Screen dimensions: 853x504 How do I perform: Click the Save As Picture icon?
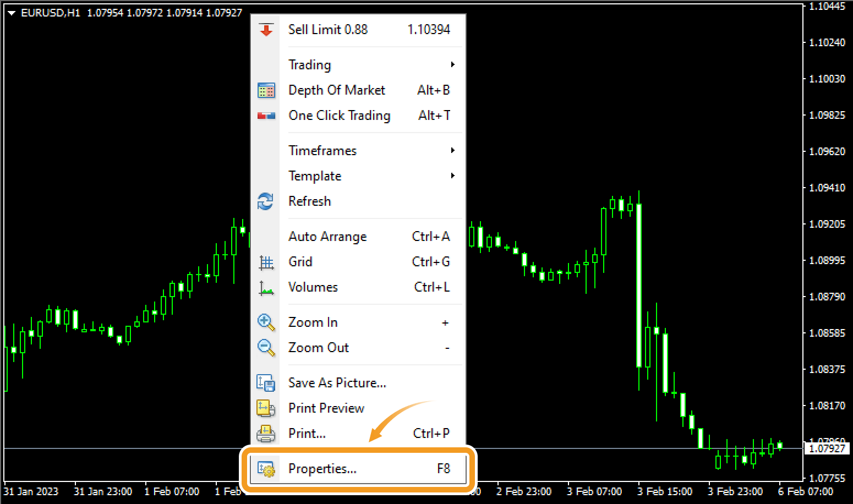point(266,383)
